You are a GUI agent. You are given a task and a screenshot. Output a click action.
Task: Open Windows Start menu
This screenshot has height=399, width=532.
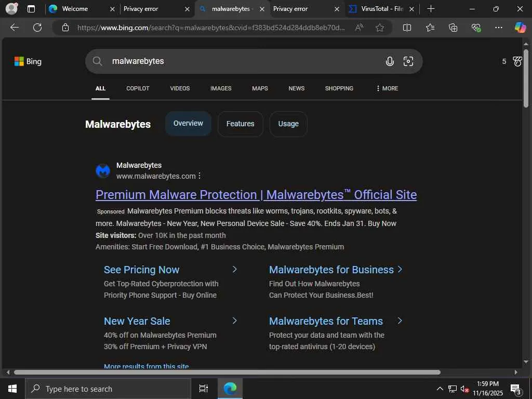tap(12, 389)
